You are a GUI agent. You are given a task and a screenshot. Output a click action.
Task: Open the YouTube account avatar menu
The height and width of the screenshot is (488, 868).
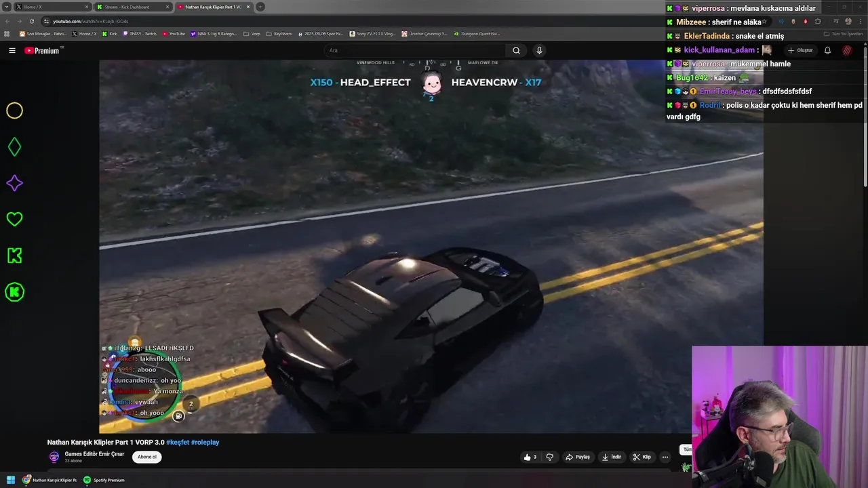click(847, 50)
